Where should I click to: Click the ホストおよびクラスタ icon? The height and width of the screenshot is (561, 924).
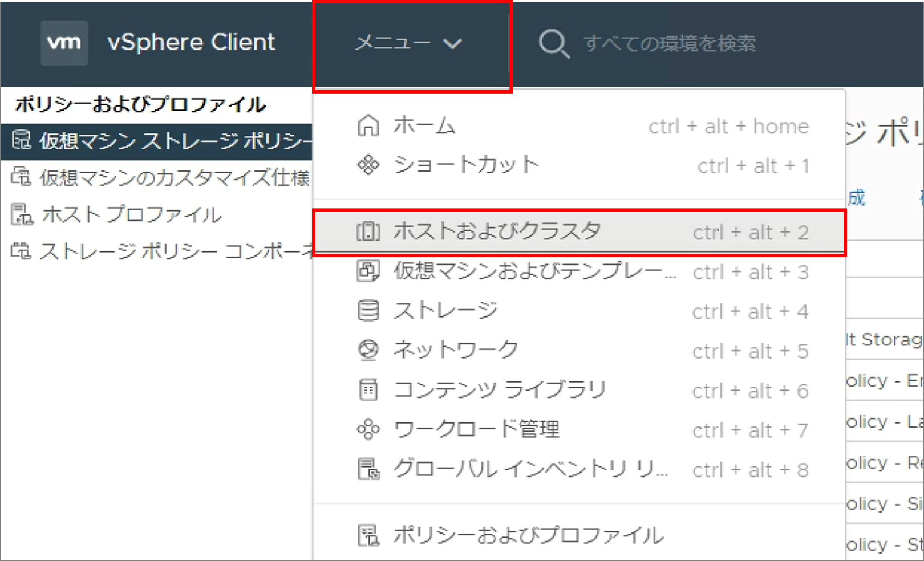[368, 231]
